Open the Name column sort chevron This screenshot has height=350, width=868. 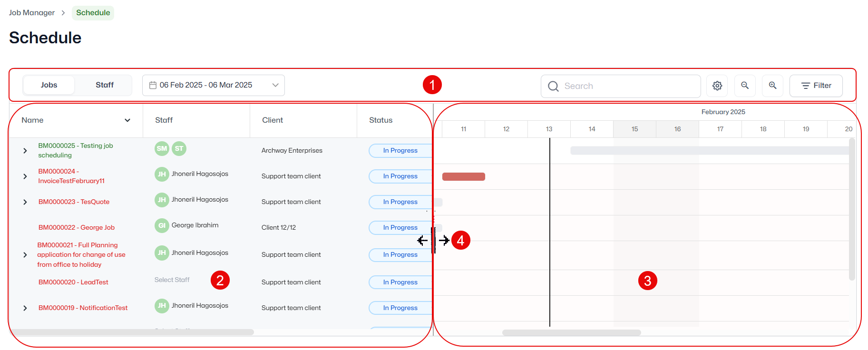click(127, 120)
